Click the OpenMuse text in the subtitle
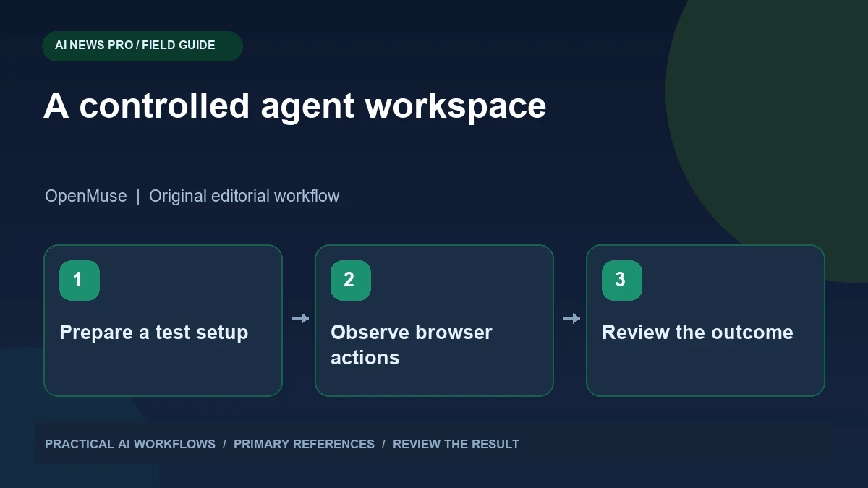 pyautogui.click(x=86, y=196)
